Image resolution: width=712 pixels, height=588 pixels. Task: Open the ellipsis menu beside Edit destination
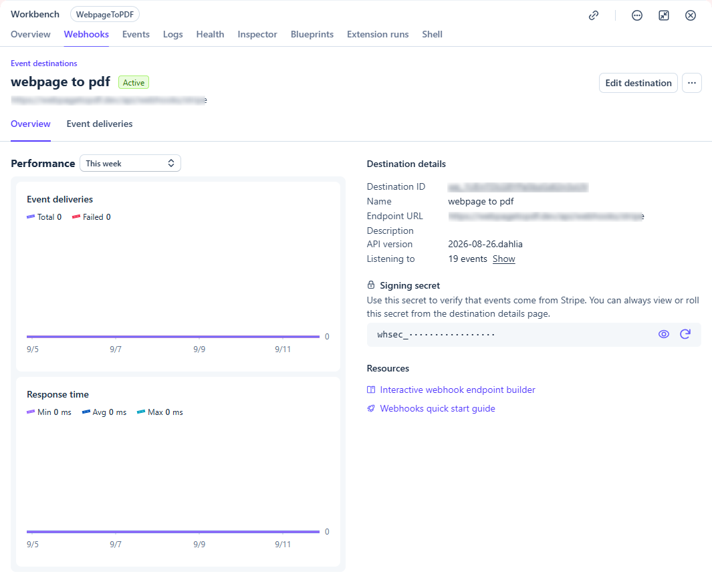click(691, 83)
